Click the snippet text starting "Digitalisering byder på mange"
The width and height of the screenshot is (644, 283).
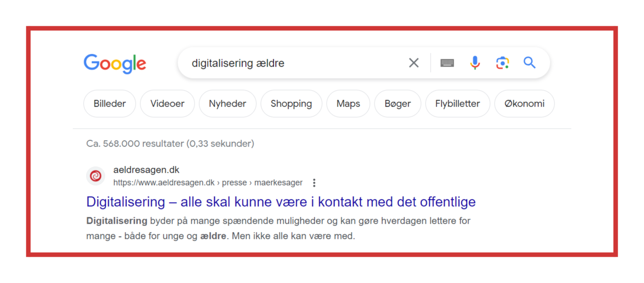[x=278, y=229]
